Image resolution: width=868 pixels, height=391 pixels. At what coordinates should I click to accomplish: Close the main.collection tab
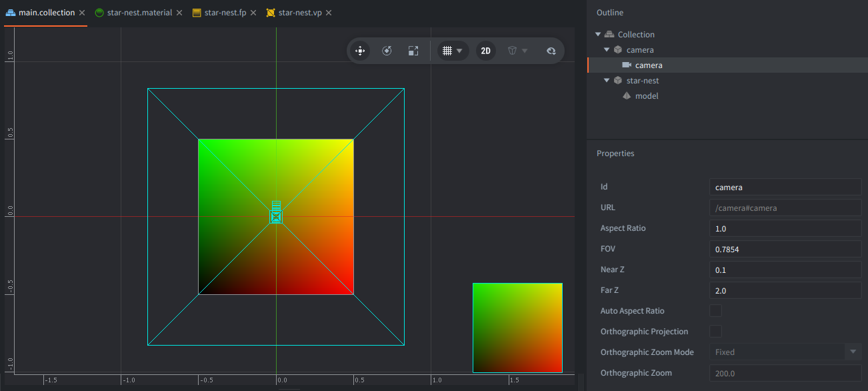click(81, 13)
